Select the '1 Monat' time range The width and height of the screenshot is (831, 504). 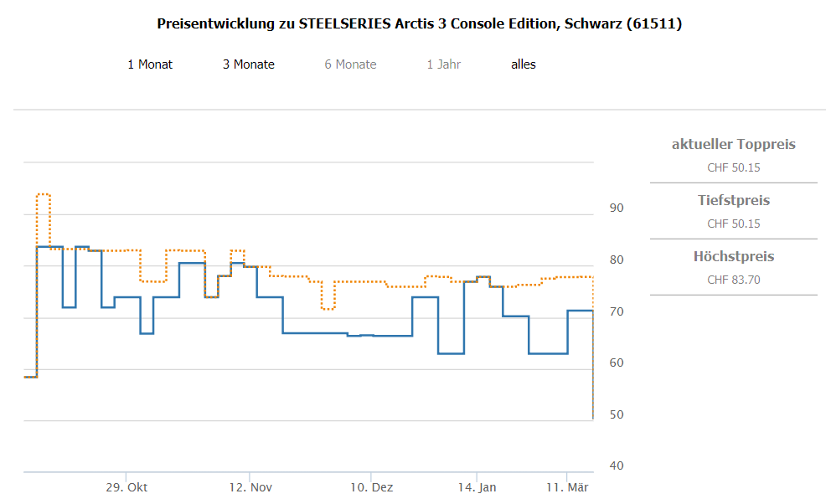[150, 64]
